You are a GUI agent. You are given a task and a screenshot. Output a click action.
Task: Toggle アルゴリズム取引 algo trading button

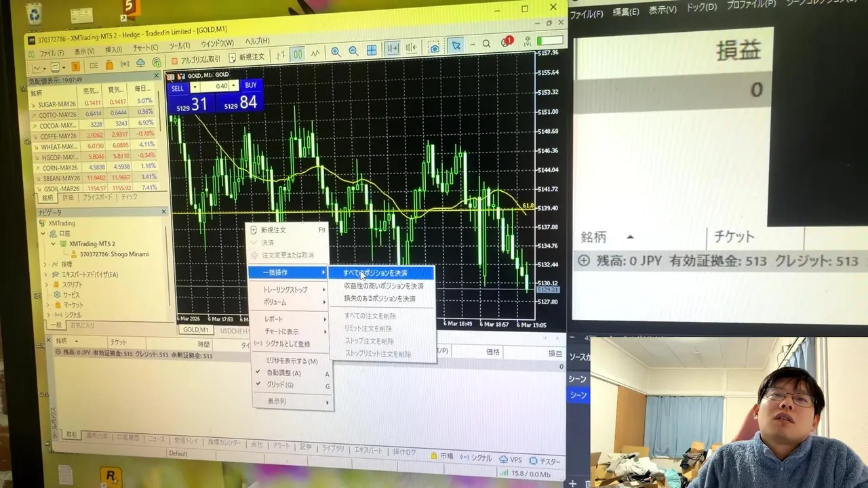(x=195, y=59)
